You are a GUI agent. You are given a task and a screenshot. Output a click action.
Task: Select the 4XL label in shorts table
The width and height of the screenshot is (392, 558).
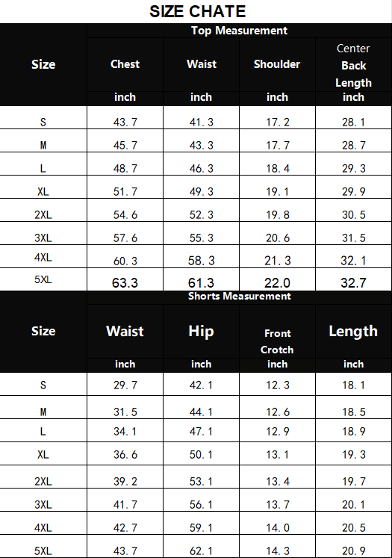coord(43,527)
